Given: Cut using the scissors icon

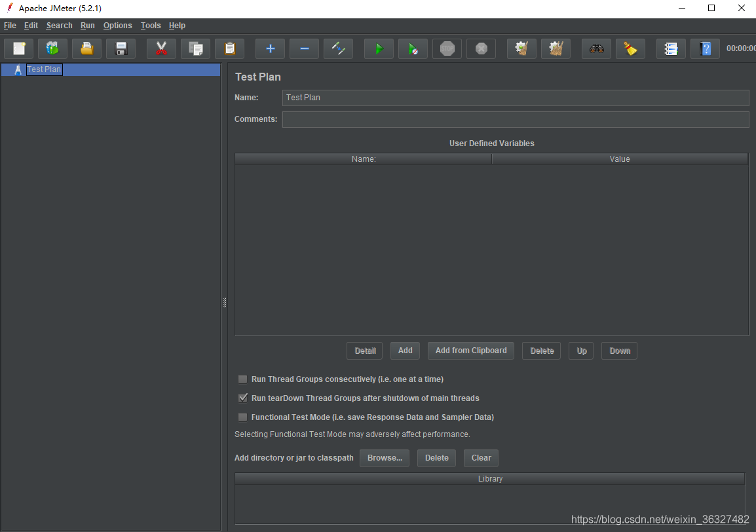Looking at the screenshot, I should (x=161, y=48).
